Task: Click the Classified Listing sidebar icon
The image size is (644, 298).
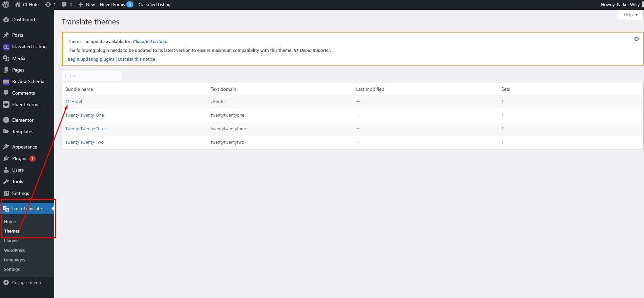Action: click(x=6, y=47)
